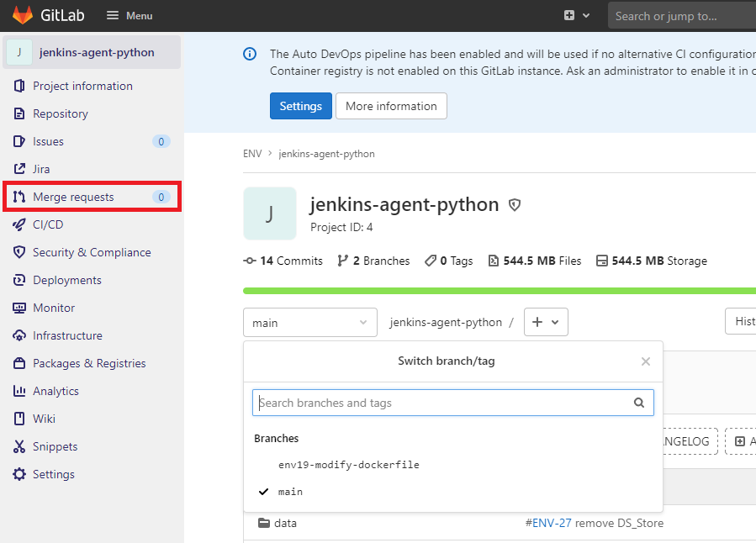Click the blue Settings button in banner

coord(301,106)
